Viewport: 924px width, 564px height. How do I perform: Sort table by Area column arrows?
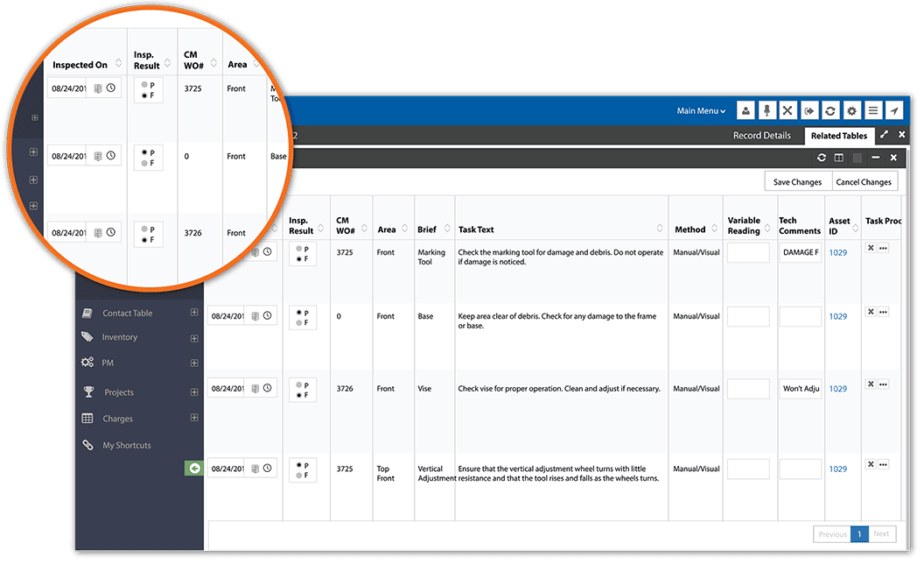[405, 229]
